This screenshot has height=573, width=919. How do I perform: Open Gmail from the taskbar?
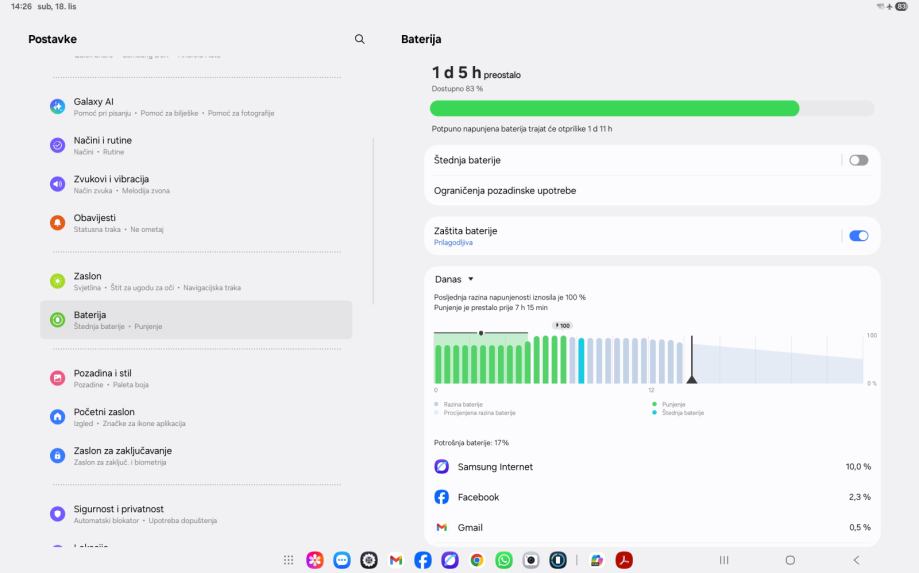click(x=395, y=560)
